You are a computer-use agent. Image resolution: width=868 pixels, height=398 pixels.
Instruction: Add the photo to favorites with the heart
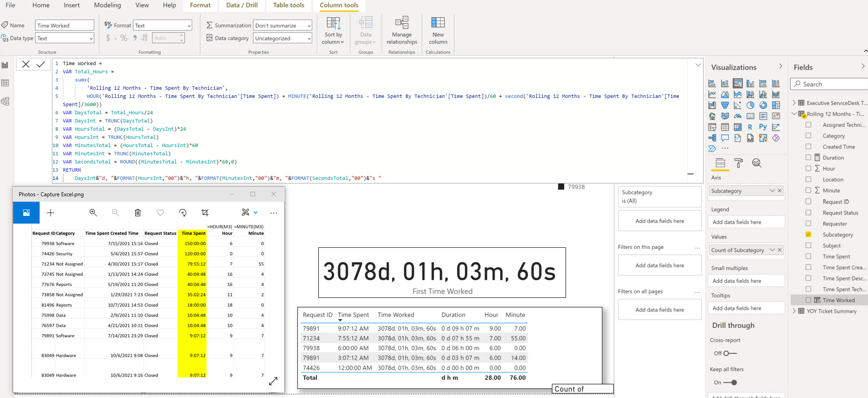[x=160, y=213]
